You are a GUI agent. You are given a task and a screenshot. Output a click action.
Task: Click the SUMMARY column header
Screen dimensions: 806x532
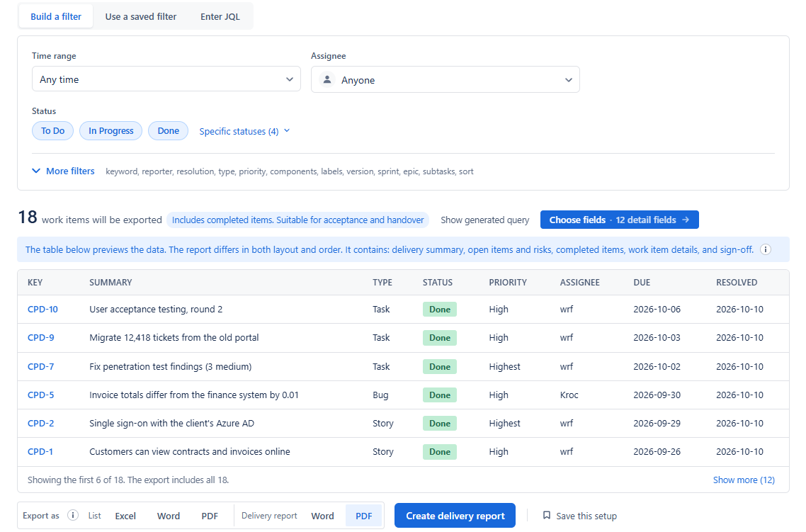coord(110,282)
